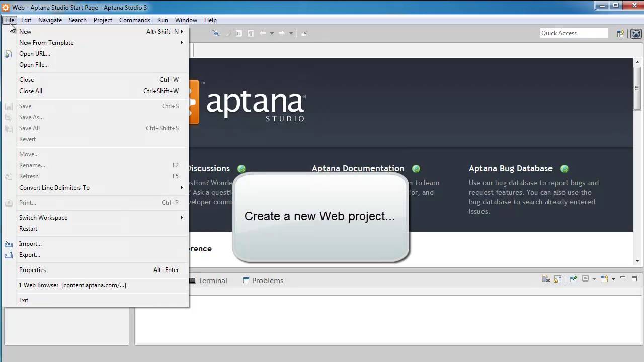Click the start page scrollbar up arrow
The width and height of the screenshot is (644, 362).
(x=637, y=62)
